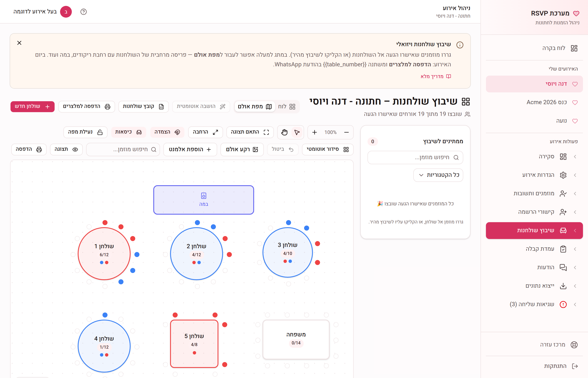Select the כנס Acme 2026 event
The image size is (588, 378).
(x=534, y=102)
